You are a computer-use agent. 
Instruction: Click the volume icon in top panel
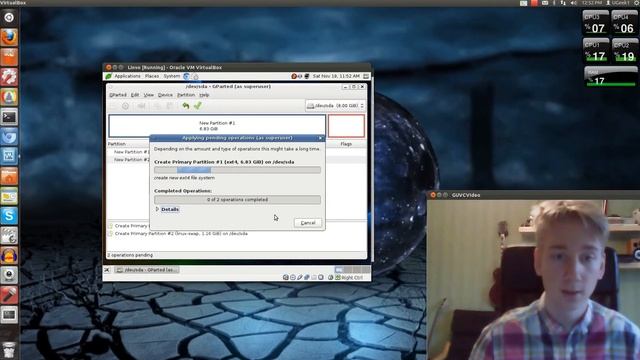(x=573, y=3)
